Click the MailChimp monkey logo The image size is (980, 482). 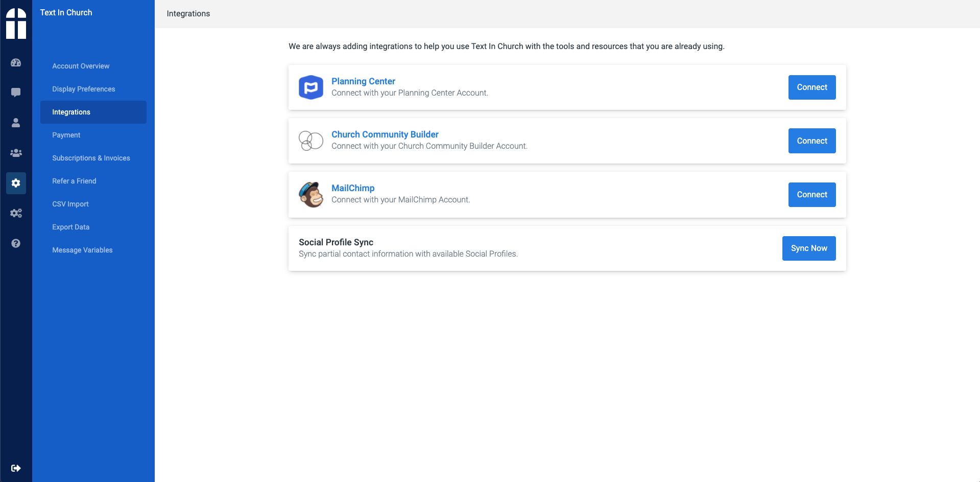click(311, 195)
